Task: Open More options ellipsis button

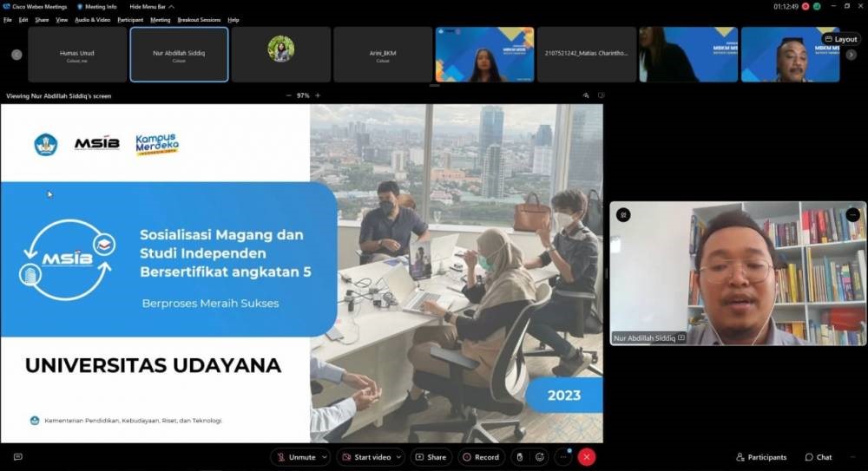Action: (x=563, y=457)
